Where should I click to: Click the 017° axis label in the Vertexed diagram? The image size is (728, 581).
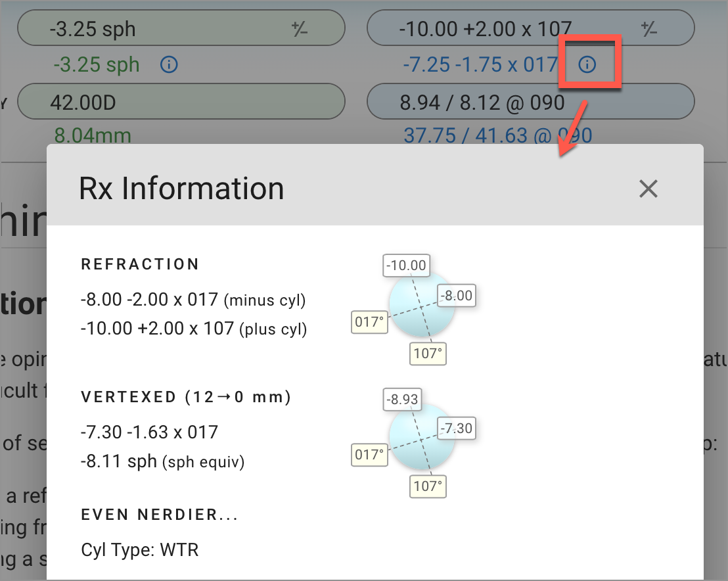[x=369, y=455]
